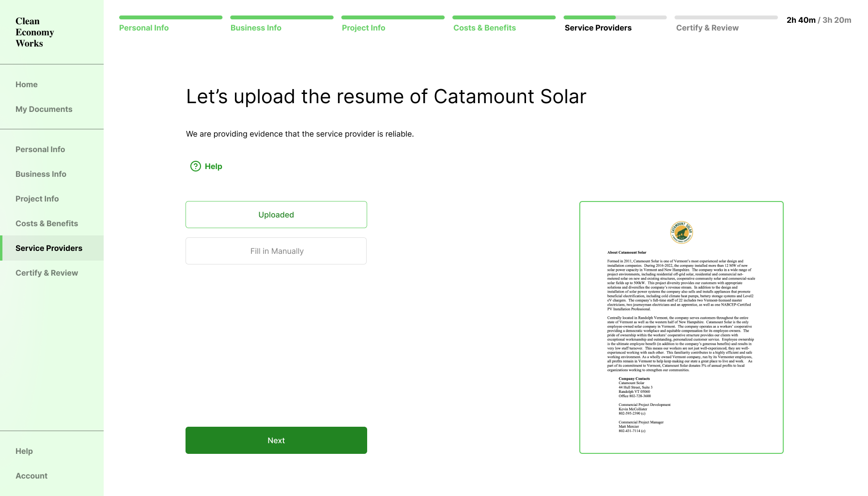
Task: Open Help link in sidebar footer
Action: 24,451
